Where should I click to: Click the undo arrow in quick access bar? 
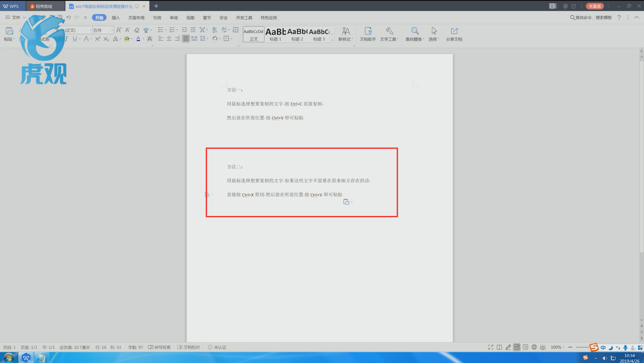click(x=68, y=17)
